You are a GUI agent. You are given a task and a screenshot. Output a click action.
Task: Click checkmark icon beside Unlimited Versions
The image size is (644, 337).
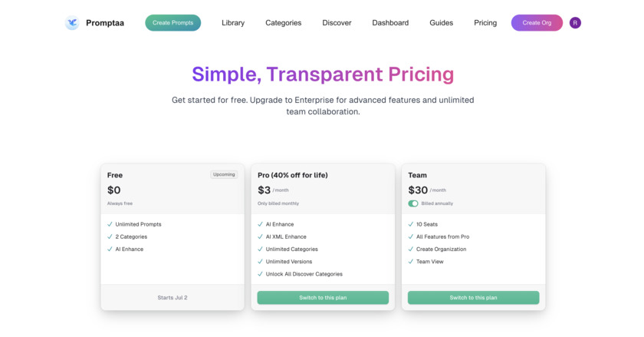[x=261, y=262]
